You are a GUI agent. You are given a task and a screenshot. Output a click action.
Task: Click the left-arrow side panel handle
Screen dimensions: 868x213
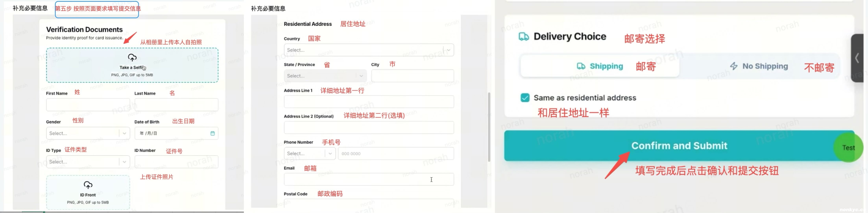858,58
